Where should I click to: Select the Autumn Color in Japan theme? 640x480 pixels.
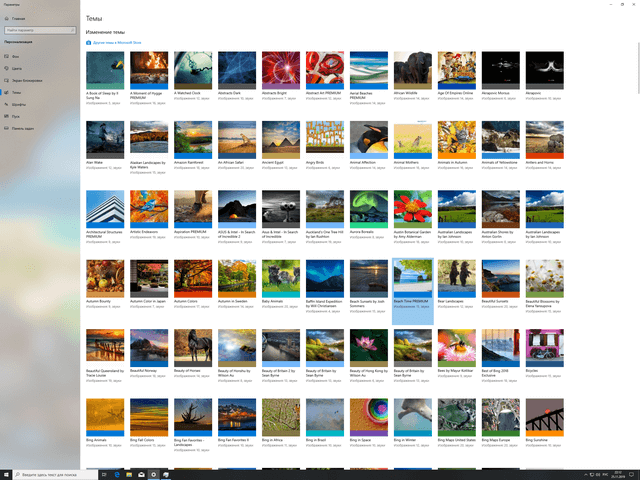149,278
